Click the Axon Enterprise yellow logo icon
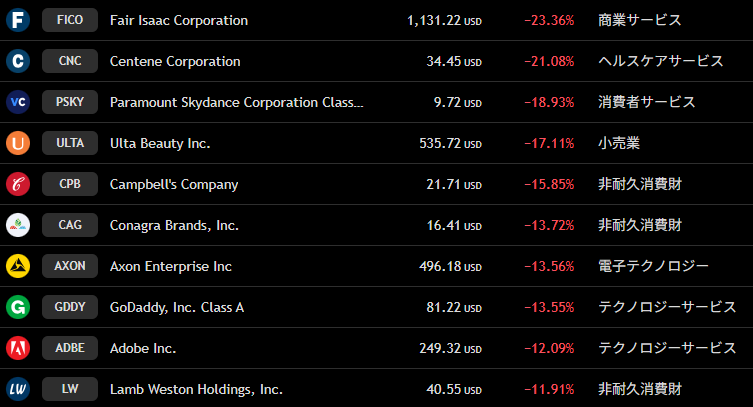The image size is (753, 407). [18, 266]
